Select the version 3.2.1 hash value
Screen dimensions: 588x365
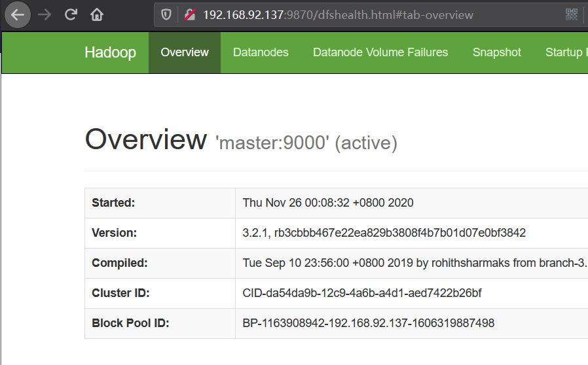click(384, 233)
